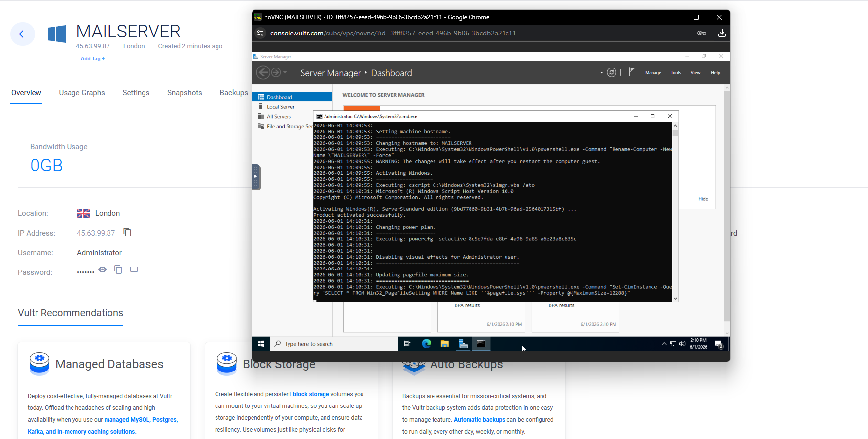Viewport: 868px width, 439px height.
Task: Click the cmd.exe title bar icon
Action: [x=319, y=116]
